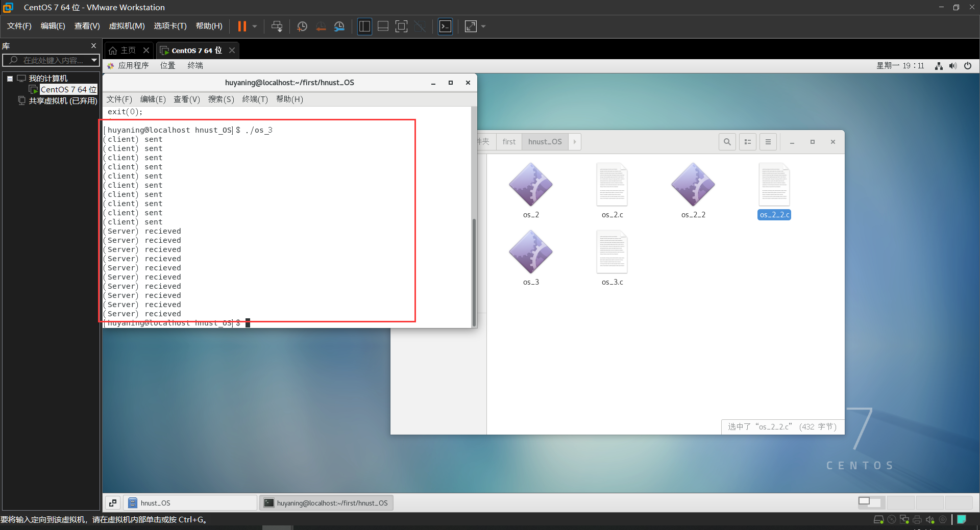Open the GNOME 应用程序 menu
This screenshot has height=530, width=980.
128,65
